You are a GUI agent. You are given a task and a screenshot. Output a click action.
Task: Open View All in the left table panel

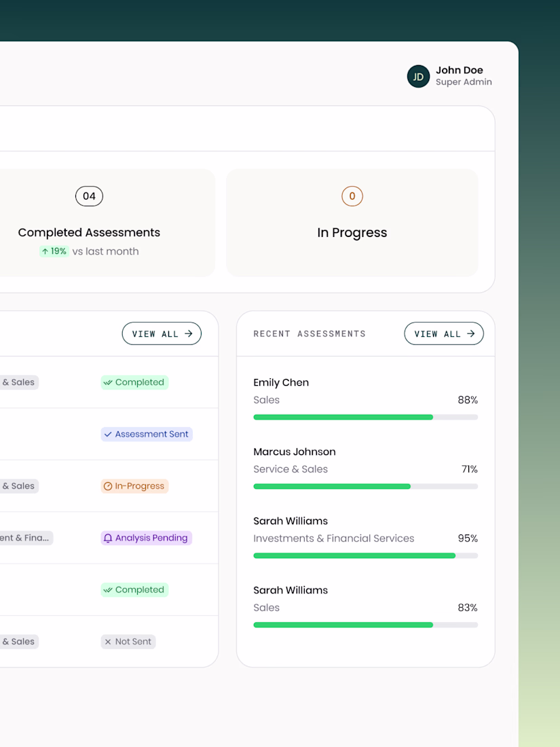pos(162,333)
